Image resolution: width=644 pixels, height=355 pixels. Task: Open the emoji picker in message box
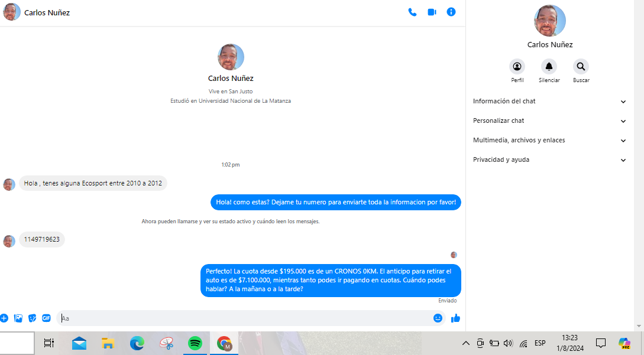[438, 318]
